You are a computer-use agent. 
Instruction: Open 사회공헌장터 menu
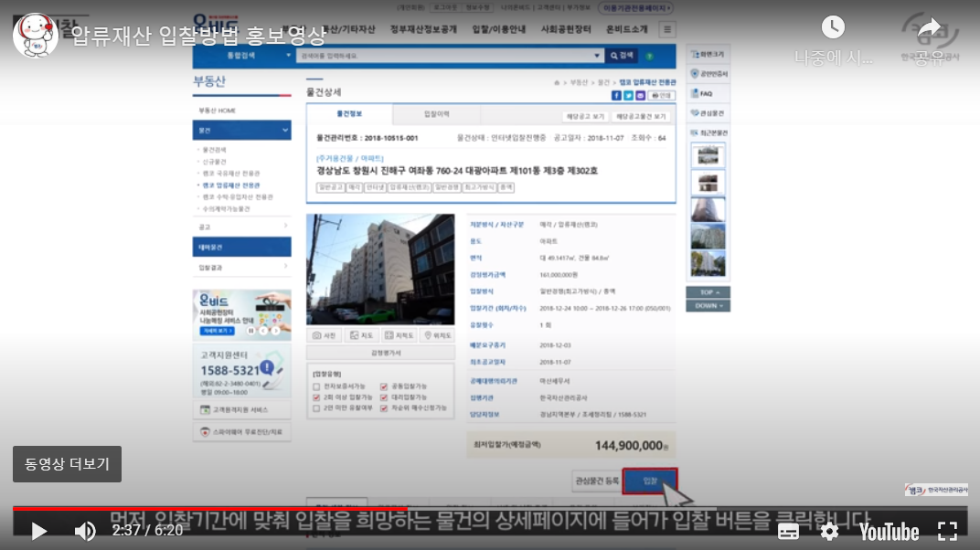click(x=566, y=29)
